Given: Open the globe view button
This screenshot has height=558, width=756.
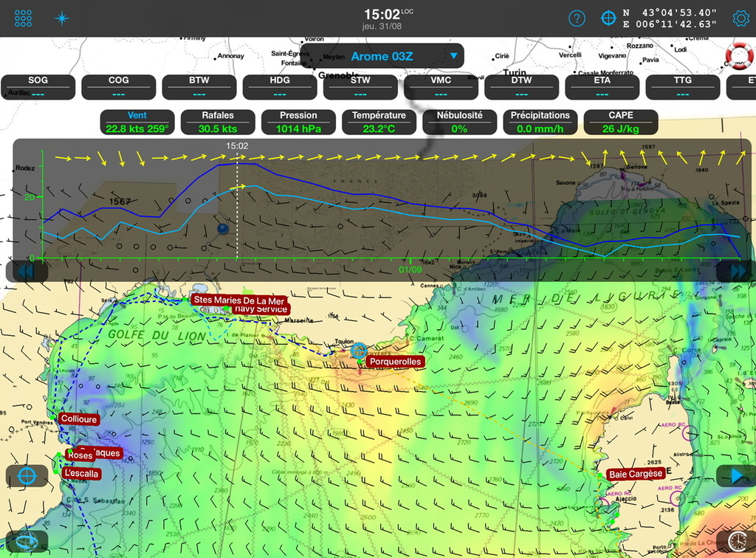Looking at the screenshot, I should [x=27, y=542].
